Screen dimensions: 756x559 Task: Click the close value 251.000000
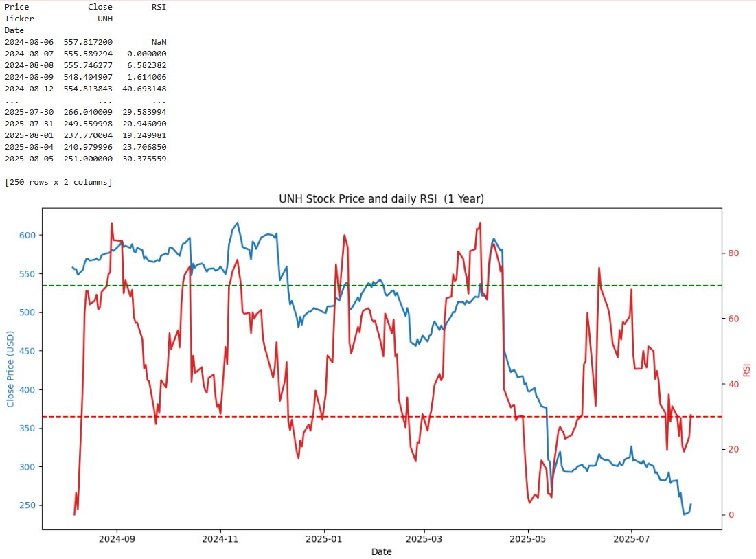88,159
